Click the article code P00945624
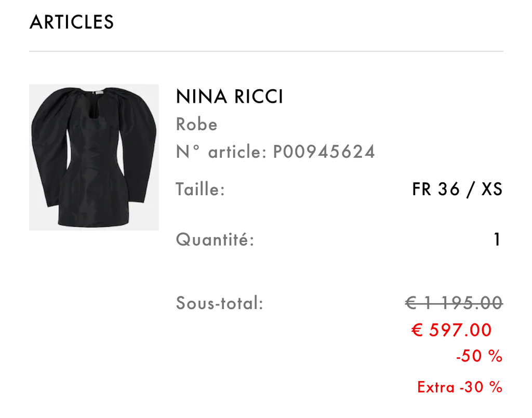 (x=324, y=152)
